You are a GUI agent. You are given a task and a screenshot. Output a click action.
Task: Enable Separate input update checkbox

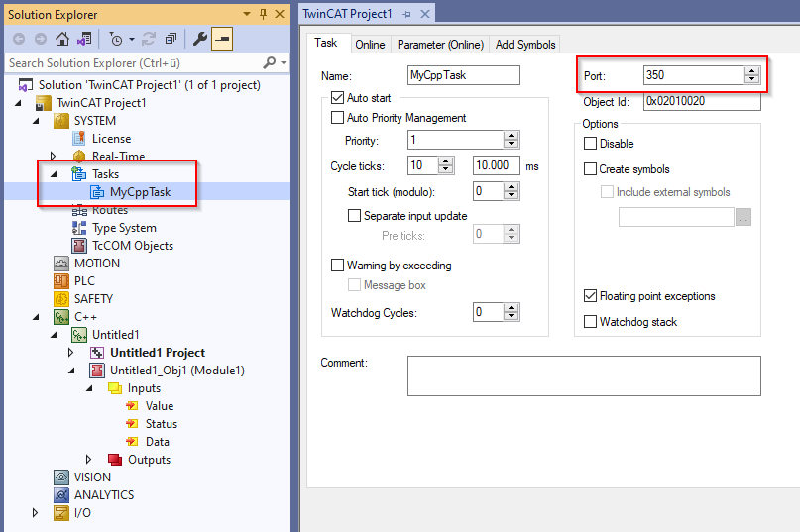pos(354,215)
